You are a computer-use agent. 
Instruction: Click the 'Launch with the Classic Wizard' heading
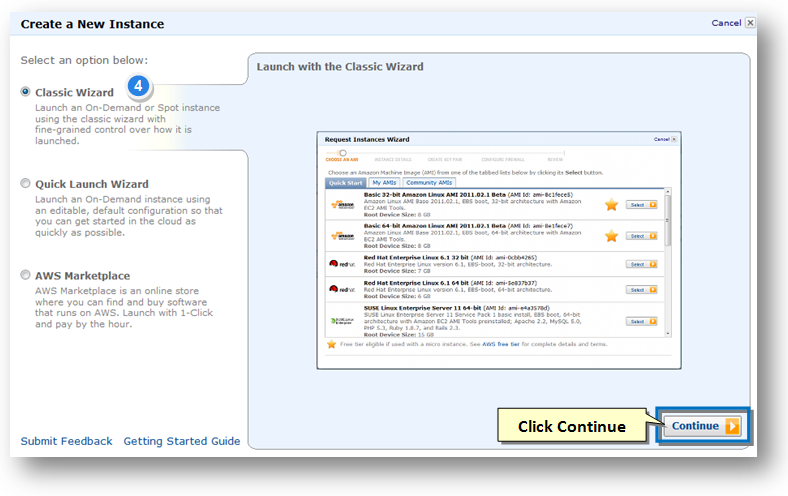340,67
